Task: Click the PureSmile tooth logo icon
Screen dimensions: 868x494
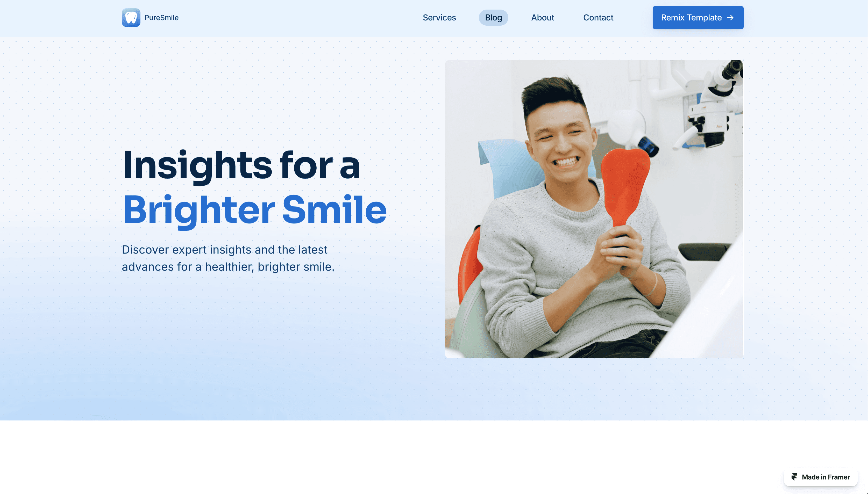Action: [x=131, y=18]
